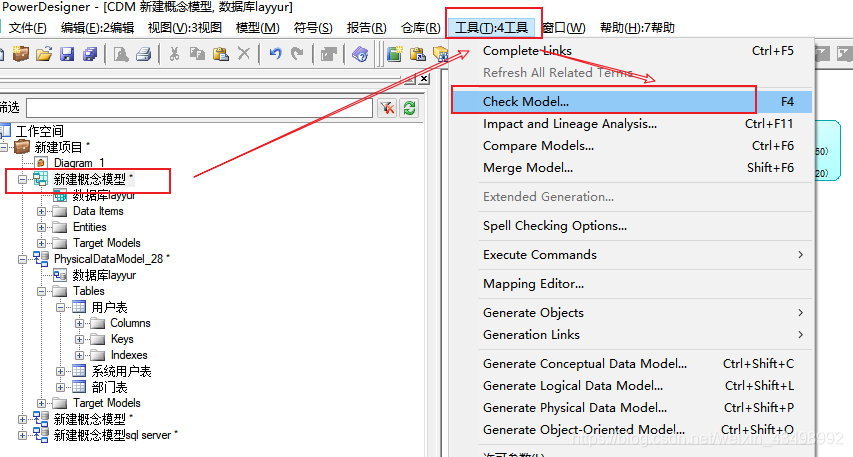853x457 pixels.
Task: Click the Paste as Shortcut toolbar icon
Action: coord(418,54)
